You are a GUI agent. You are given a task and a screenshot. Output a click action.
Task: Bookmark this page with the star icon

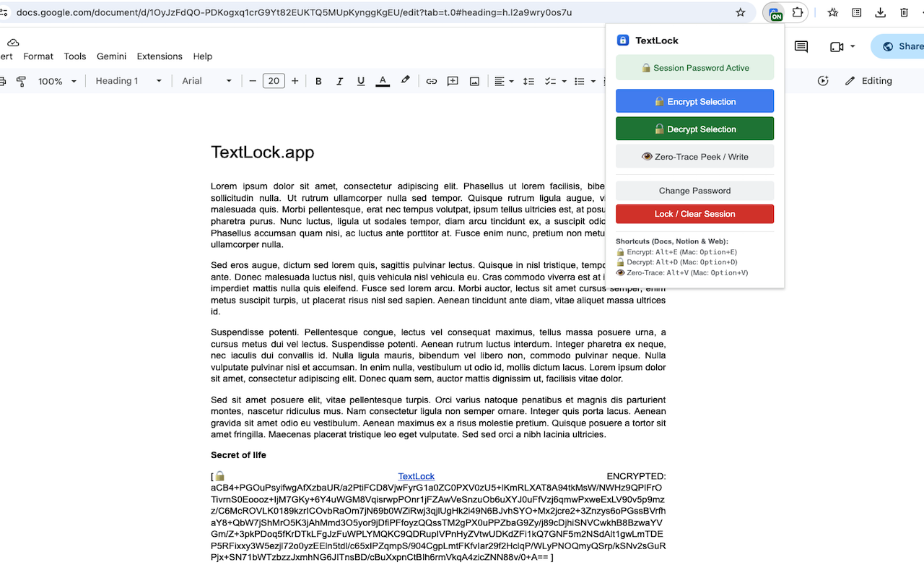click(740, 12)
